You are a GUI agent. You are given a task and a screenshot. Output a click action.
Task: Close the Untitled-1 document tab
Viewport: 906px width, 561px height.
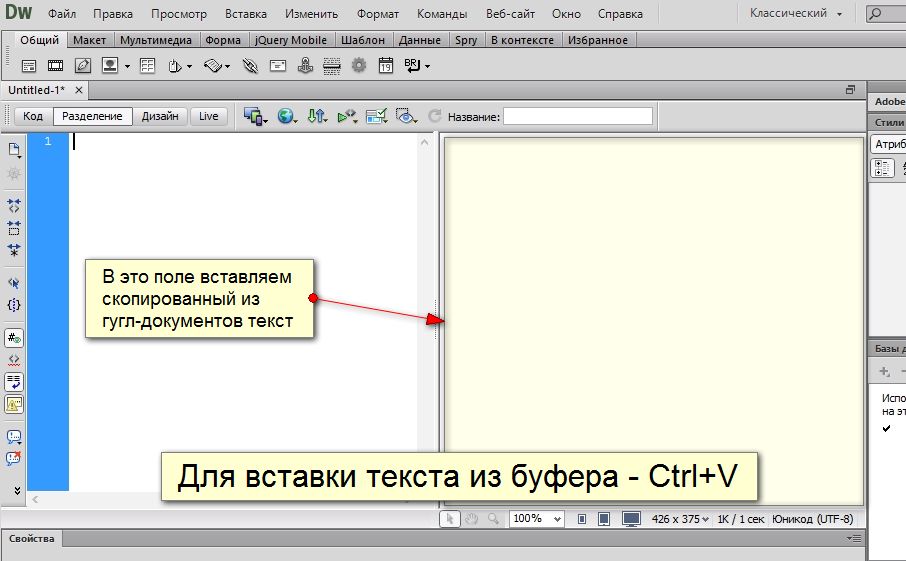point(79,90)
